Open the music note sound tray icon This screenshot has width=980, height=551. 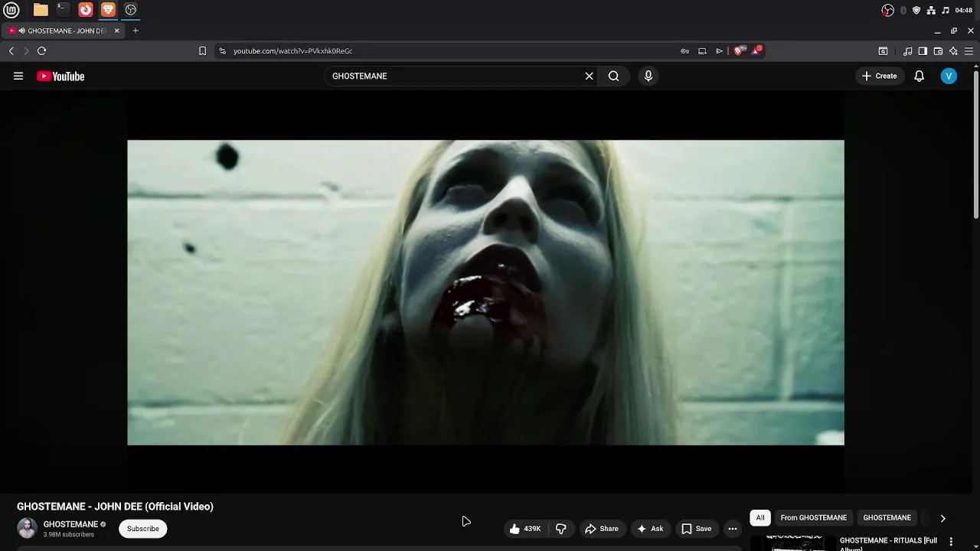pyautogui.click(x=946, y=10)
